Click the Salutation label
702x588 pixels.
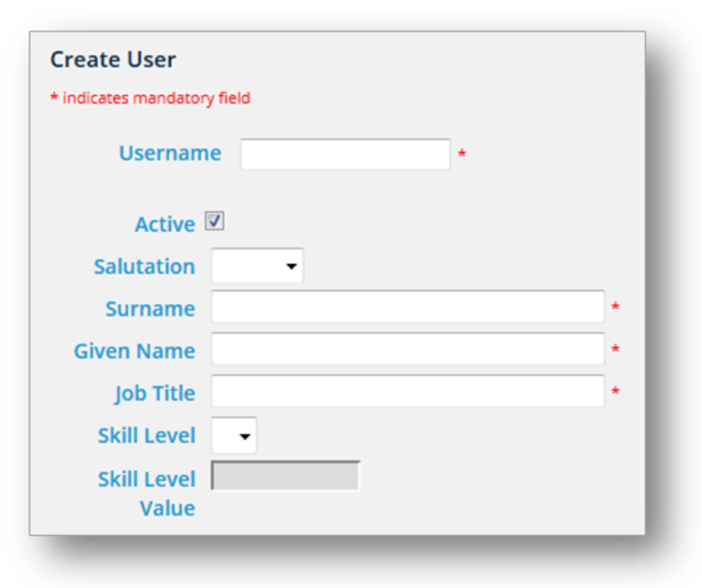(x=144, y=266)
